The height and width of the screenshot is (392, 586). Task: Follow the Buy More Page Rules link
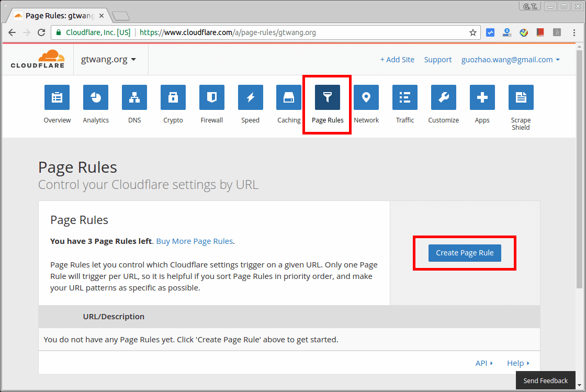click(x=194, y=241)
